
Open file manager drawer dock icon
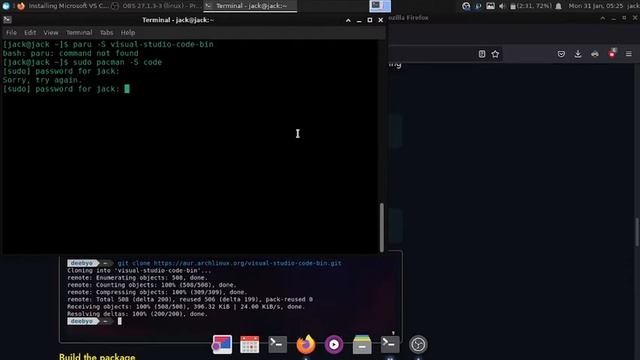point(362,345)
